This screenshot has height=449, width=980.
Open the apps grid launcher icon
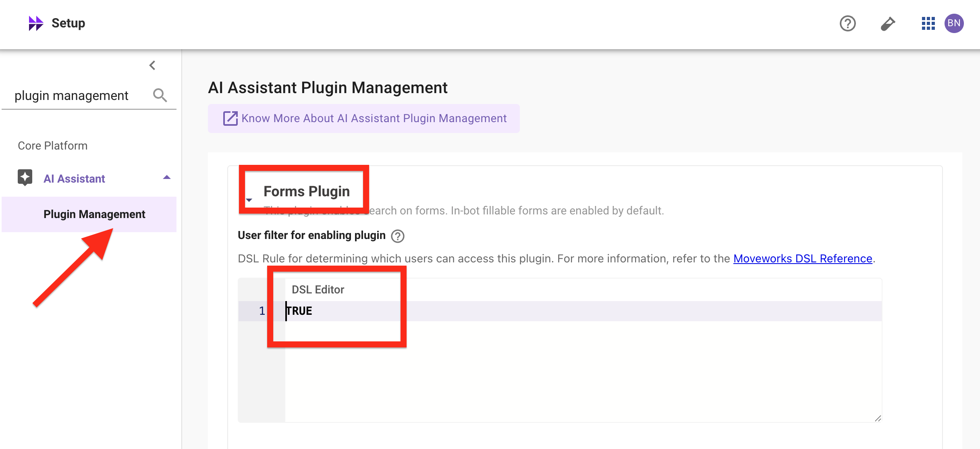(x=928, y=23)
